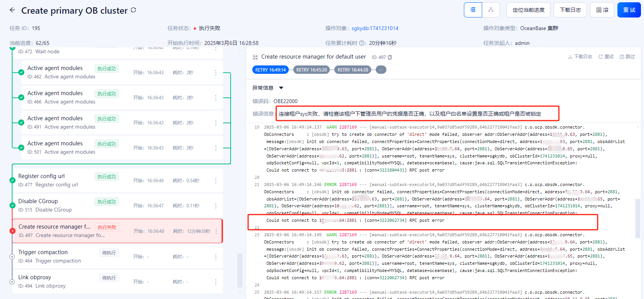Click red failure icon of Create resource manager
644x299 pixels.
click(12, 231)
